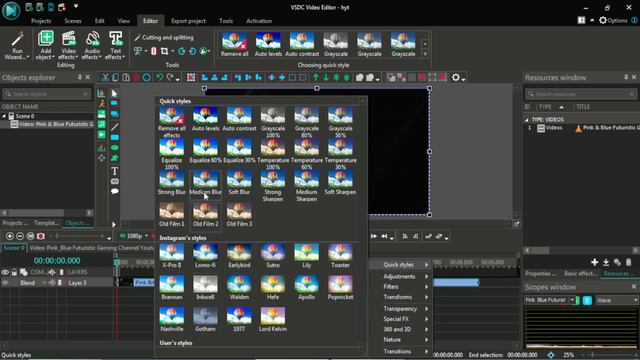Collapse the Scene 0 tree node
The width and height of the screenshot is (640, 360).
(x=4, y=116)
